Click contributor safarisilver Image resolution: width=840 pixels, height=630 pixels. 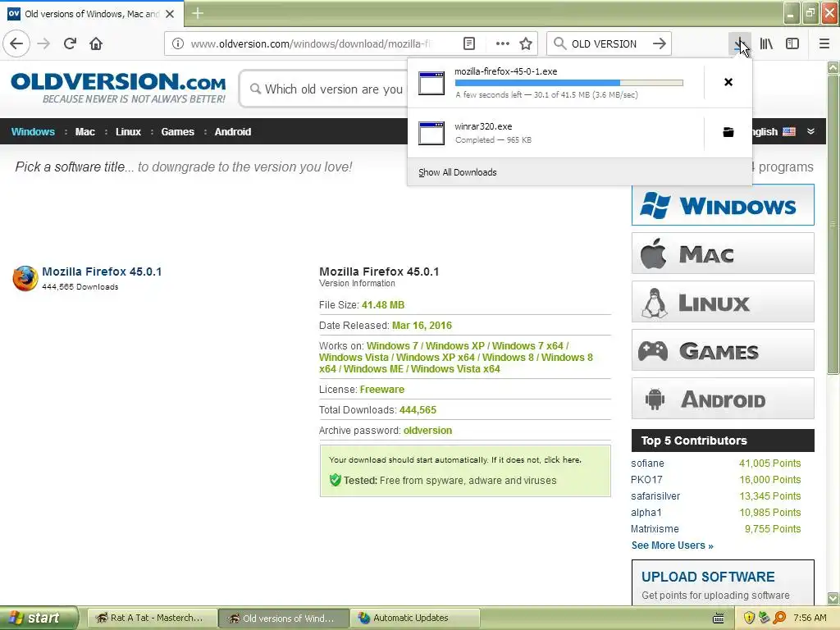[655, 496]
